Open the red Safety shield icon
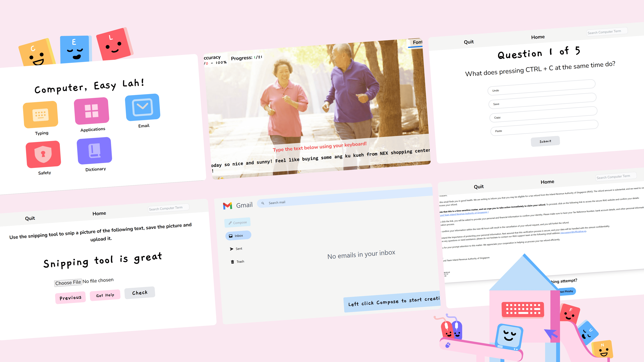Image resolution: width=644 pixels, height=362 pixels. [43, 154]
